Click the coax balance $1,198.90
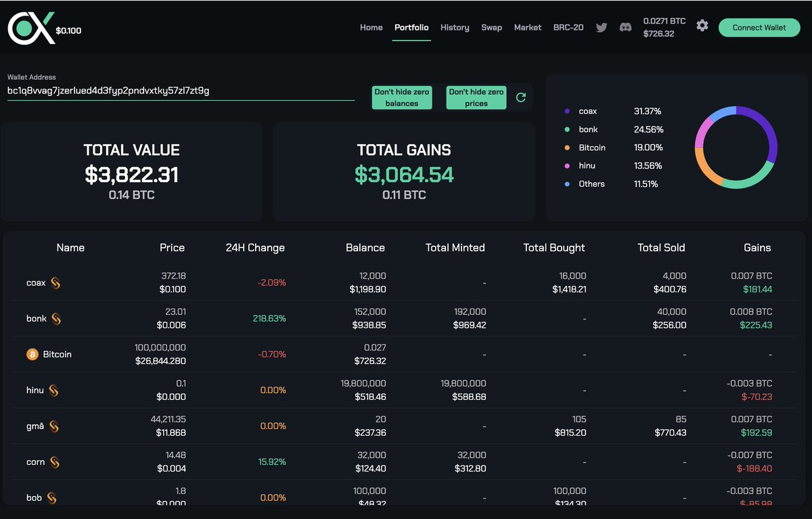 click(367, 289)
